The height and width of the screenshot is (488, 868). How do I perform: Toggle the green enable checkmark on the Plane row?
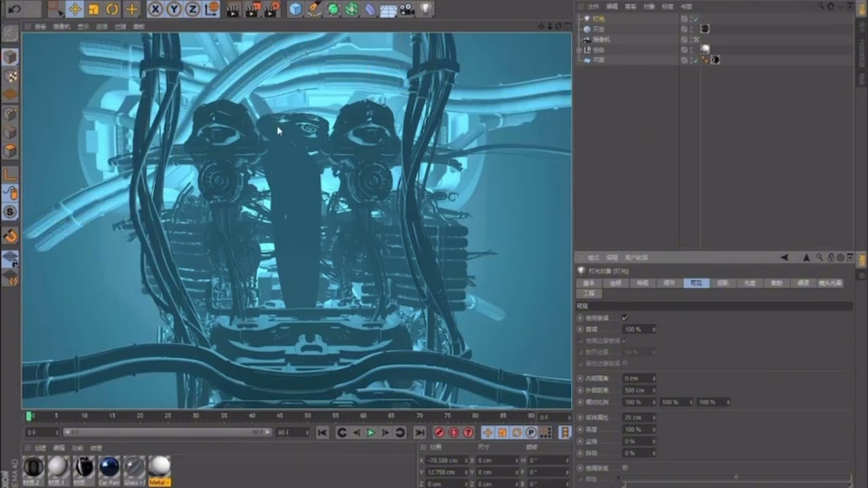695,60
